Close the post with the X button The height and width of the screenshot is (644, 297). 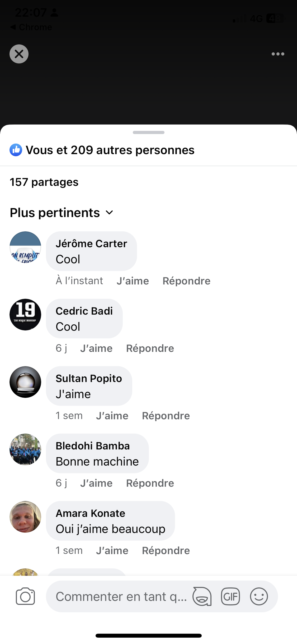[19, 54]
